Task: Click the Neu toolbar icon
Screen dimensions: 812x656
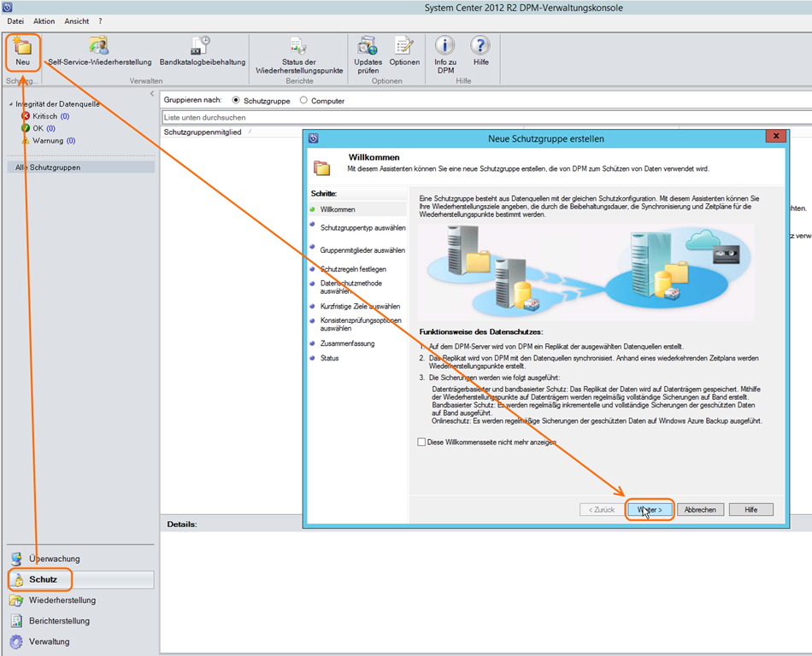Action: (21, 50)
